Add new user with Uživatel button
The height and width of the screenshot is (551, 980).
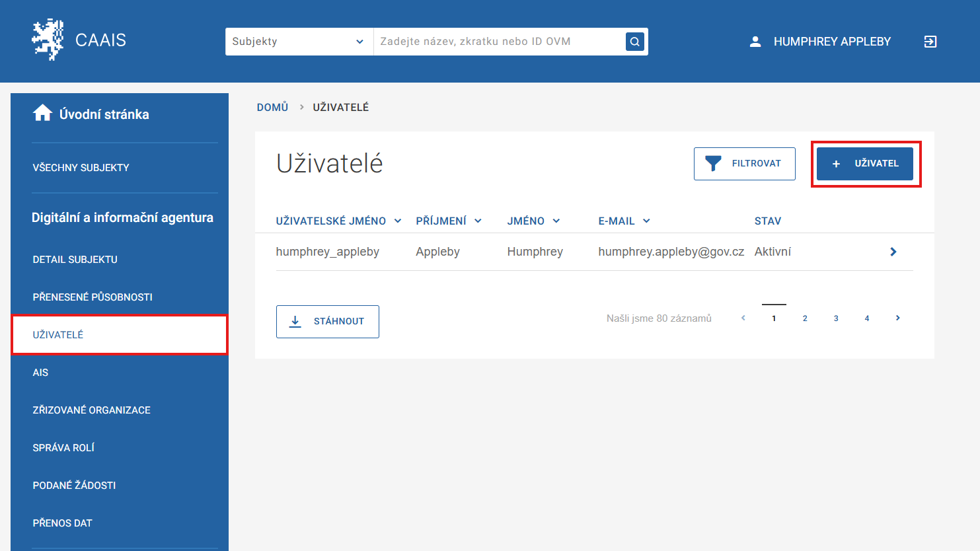click(864, 164)
